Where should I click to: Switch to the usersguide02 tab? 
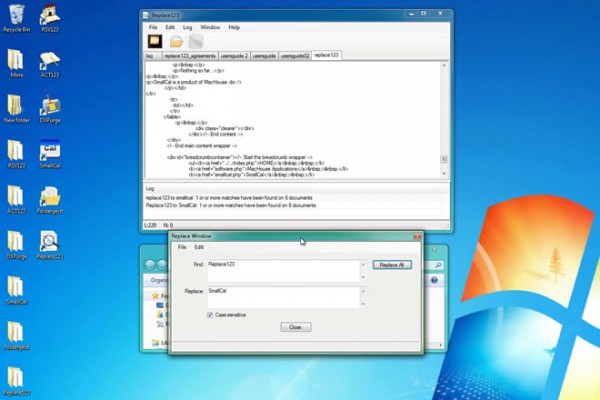click(x=295, y=56)
